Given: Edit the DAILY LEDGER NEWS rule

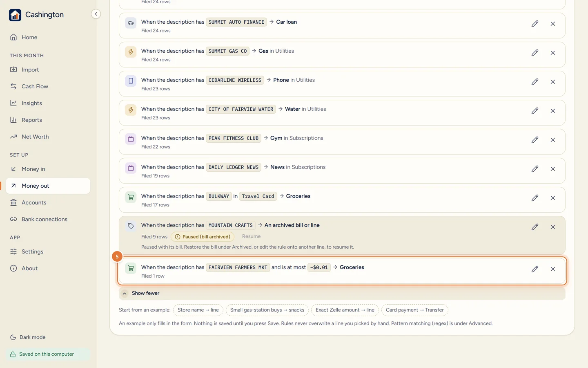Looking at the screenshot, I should click(535, 169).
